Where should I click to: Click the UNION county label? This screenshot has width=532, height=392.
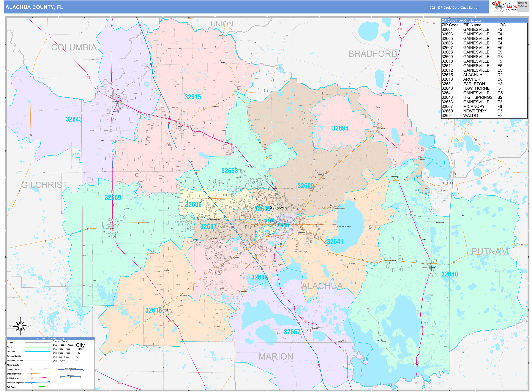pyautogui.click(x=222, y=24)
